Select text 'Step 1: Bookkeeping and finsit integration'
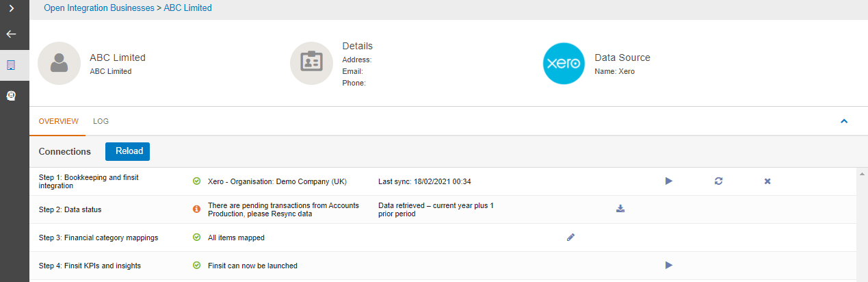The image size is (868, 282). [89, 181]
